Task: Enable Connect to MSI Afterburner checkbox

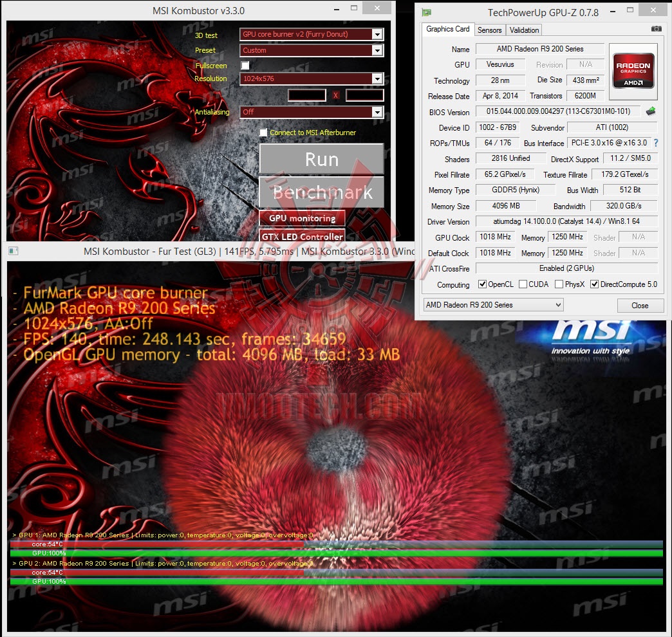Action: [x=263, y=133]
